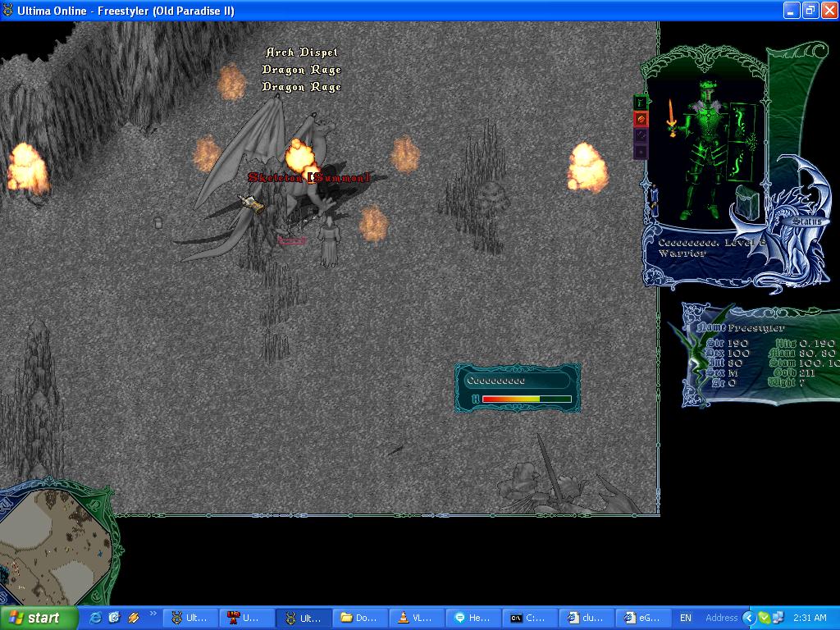Click the robed figure below the dragon
840x630 pixels.
click(328, 241)
